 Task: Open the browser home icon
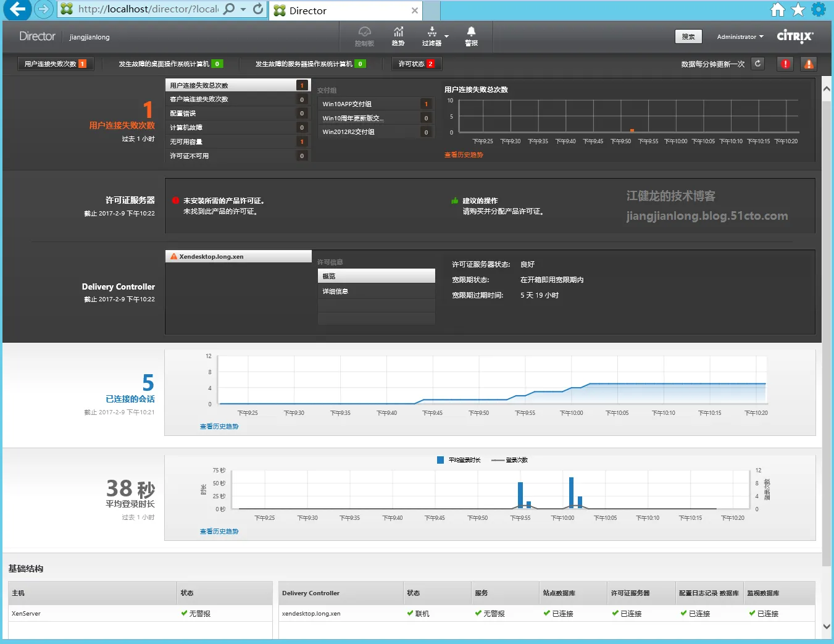point(778,9)
